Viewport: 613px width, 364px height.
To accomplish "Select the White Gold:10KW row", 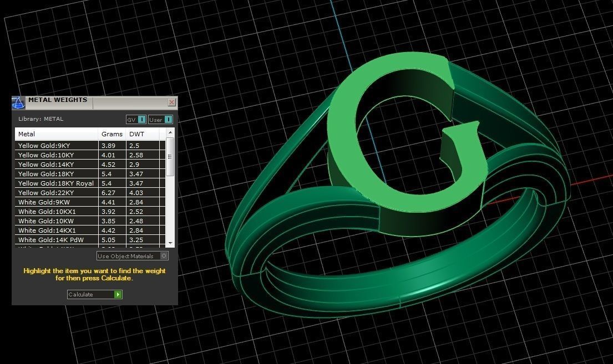I will [90, 221].
